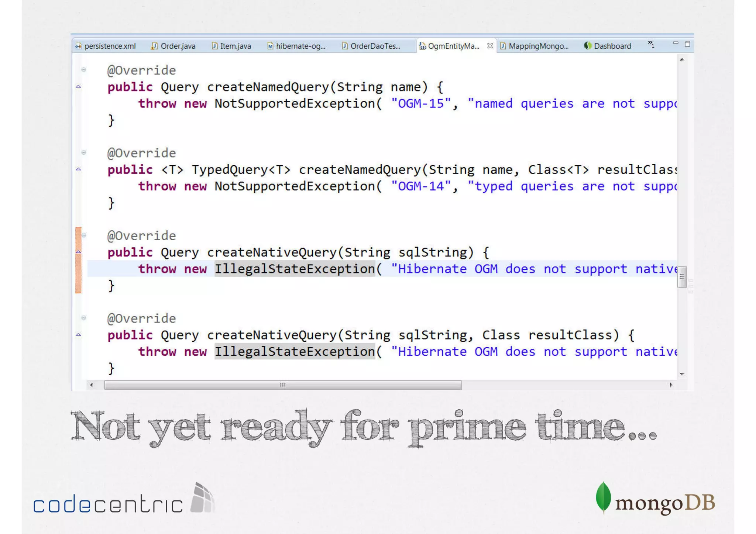Click override marker beside createNamedQuery(String name)
The width and height of the screenshot is (756, 534).
coord(78,86)
